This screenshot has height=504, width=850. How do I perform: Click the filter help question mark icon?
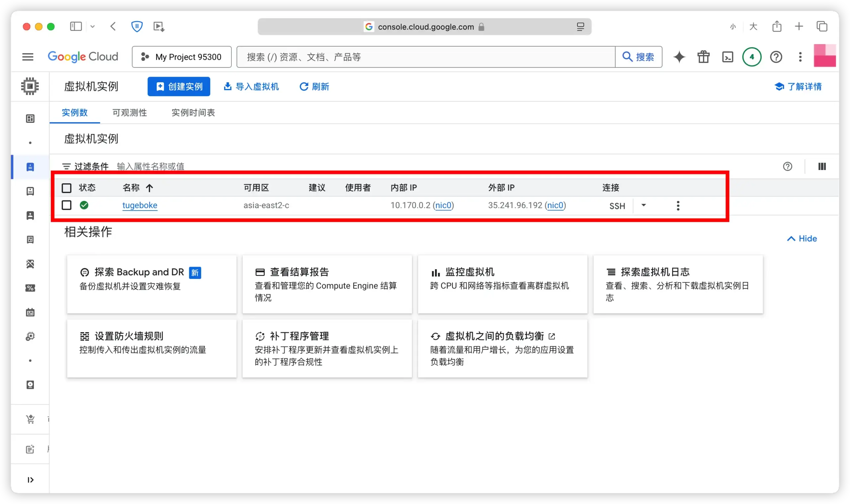click(x=788, y=166)
